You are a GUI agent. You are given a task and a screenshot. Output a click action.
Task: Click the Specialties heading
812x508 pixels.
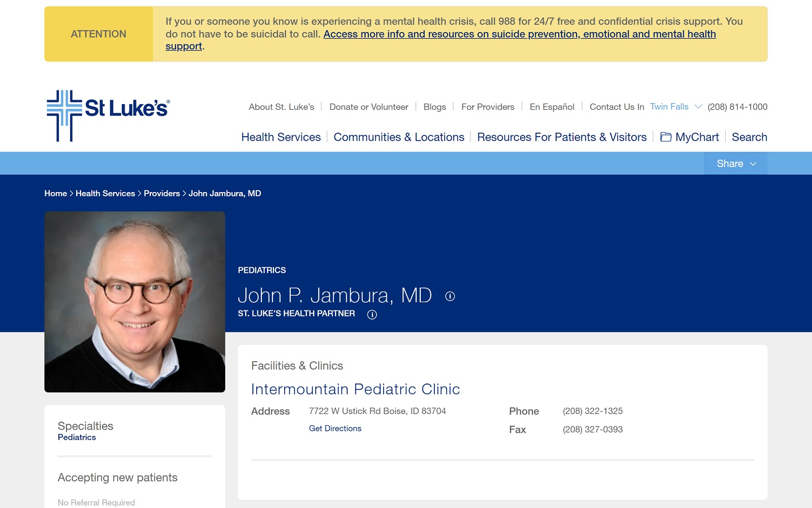[x=85, y=426]
